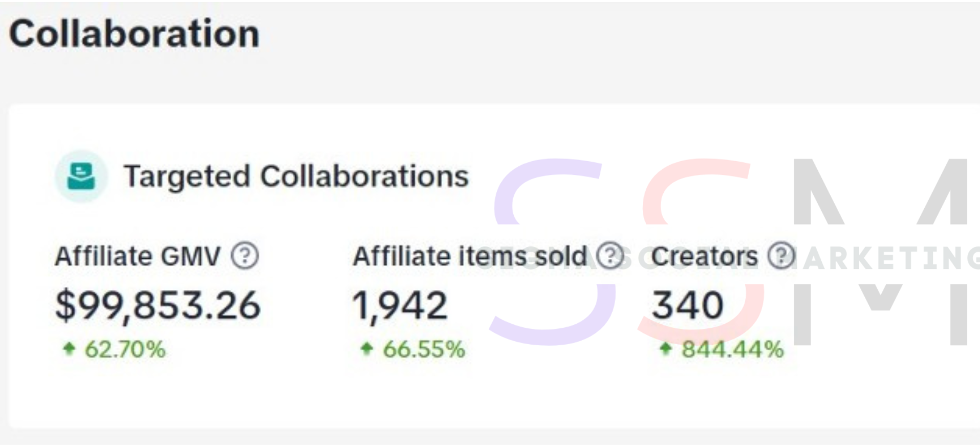Click green up arrow beside 844.44%
Viewport: 980px width, 447px height.
[665, 349]
